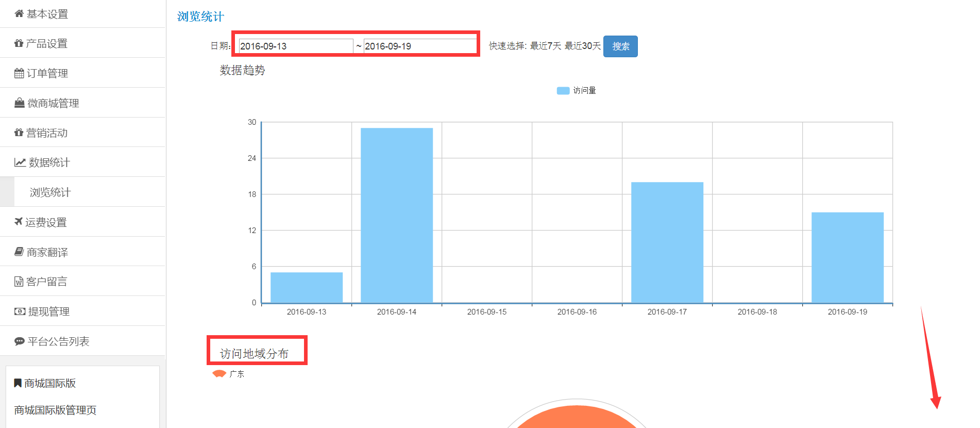Click the chat bubble icon beside 平台公告列表
Viewport: 980px width, 428px height.
tap(20, 341)
